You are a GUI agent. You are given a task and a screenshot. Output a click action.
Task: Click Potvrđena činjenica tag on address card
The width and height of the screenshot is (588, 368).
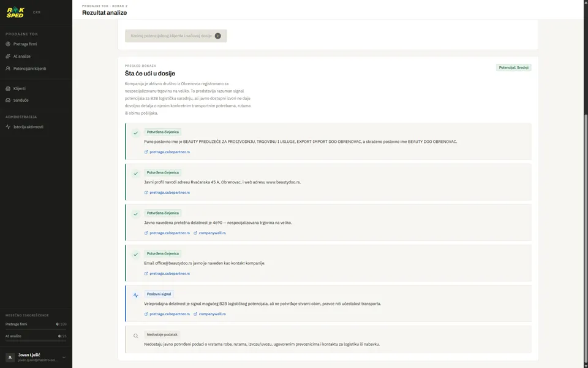[163, 173]
